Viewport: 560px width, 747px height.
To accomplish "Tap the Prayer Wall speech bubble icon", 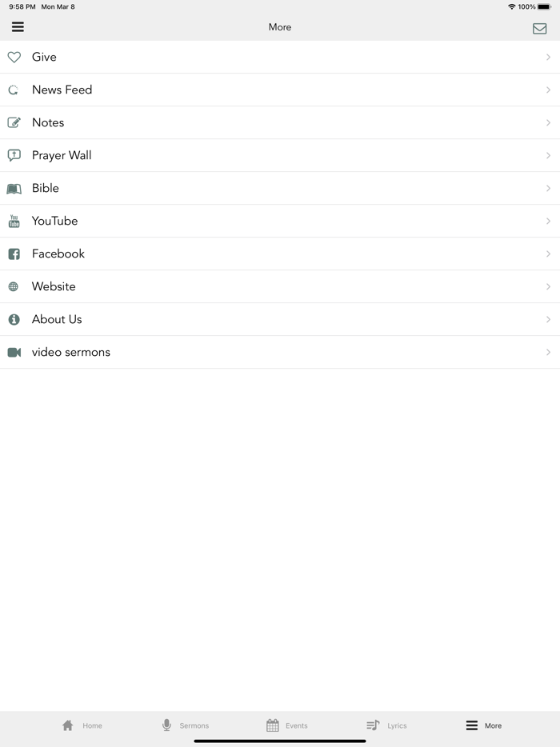I will tap(14, 155).
